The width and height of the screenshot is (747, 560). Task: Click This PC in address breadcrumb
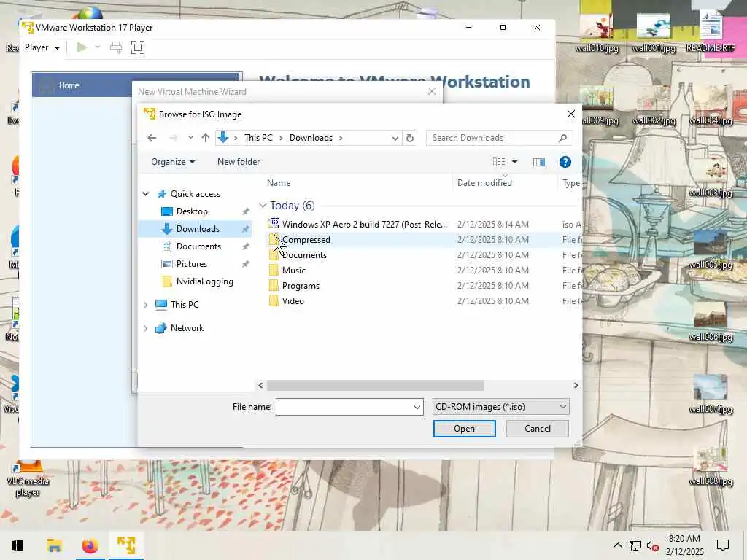pos(258,138)
